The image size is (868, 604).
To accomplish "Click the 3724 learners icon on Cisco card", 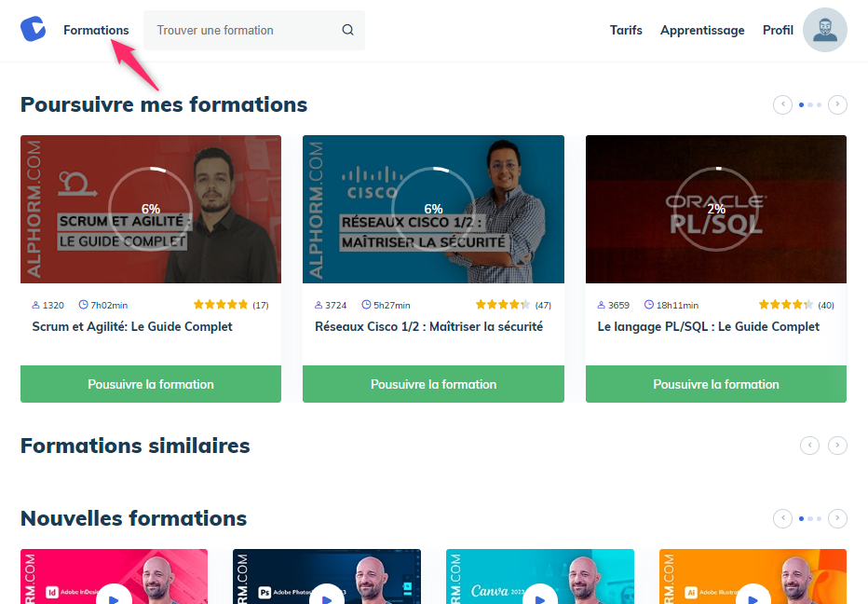I will (x=319, y=305).
